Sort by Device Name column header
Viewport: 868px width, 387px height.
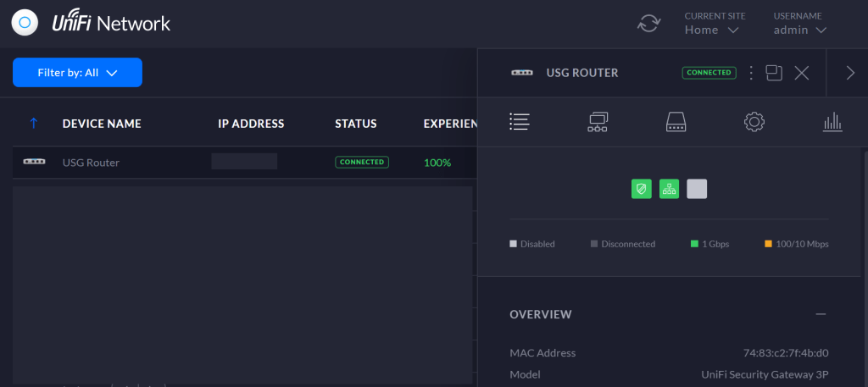(x=102, y=124)
